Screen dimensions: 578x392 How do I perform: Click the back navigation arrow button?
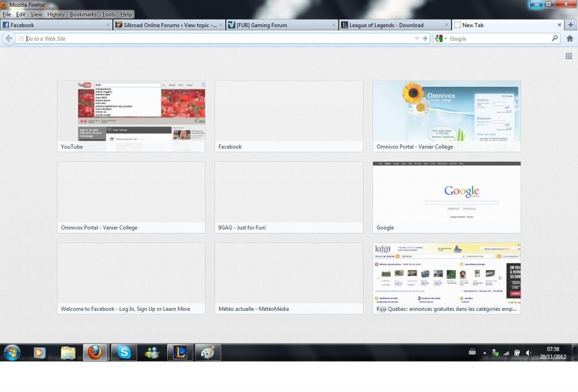(9, 38)
